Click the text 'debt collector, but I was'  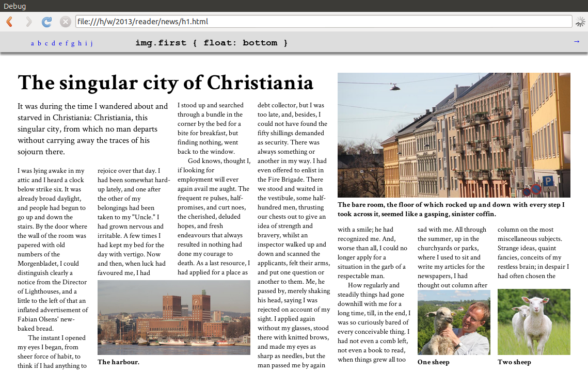291,105
